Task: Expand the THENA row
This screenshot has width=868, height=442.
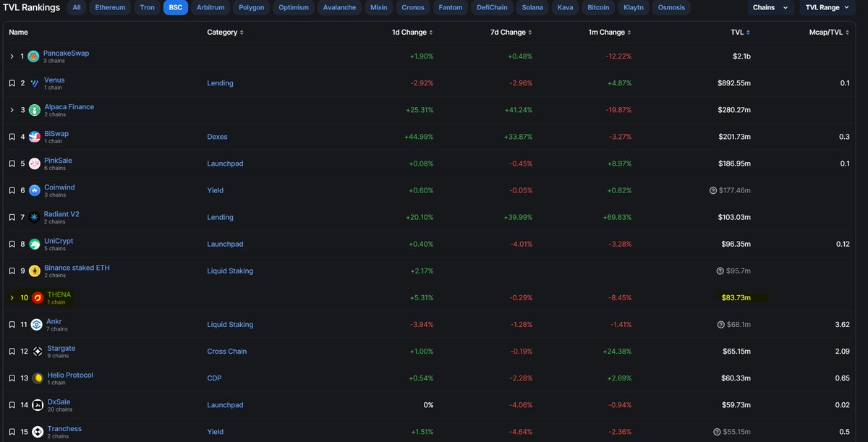Action: click(x=12, y=298)
